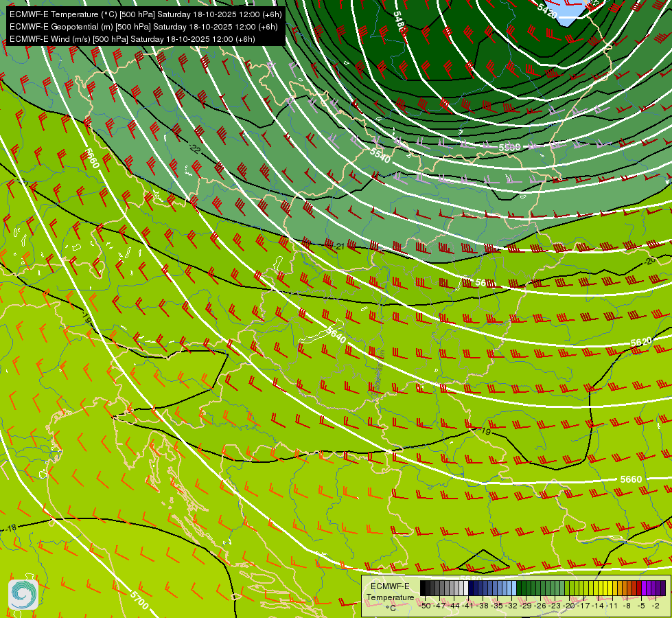Viewport: 672px width, 618px height.
Task: Pick the darkest purple swatch at legend end
Action: pyautogui.click(x=663, y=588)
